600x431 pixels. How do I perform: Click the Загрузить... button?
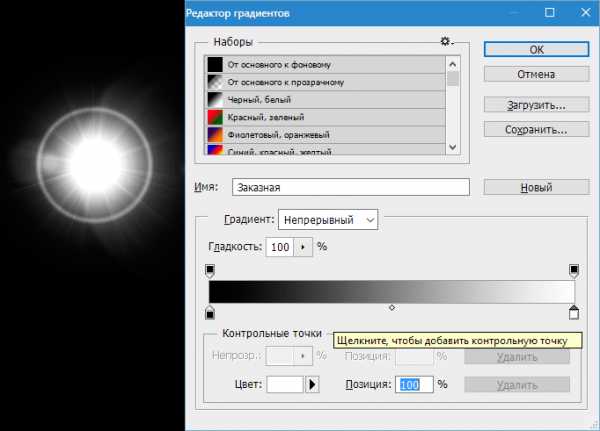click(536, 105)
